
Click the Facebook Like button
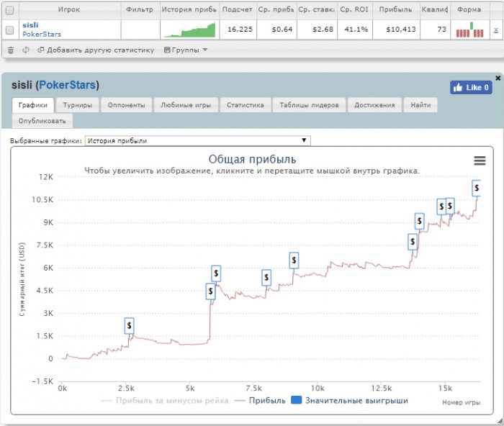tap(470, 88)
